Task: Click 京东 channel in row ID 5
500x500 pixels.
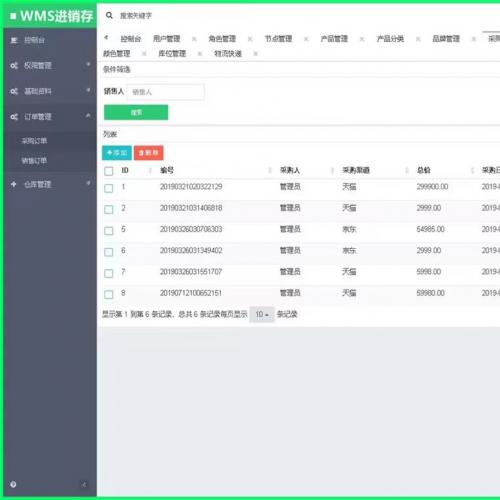Action: click(x=349, y=229)
